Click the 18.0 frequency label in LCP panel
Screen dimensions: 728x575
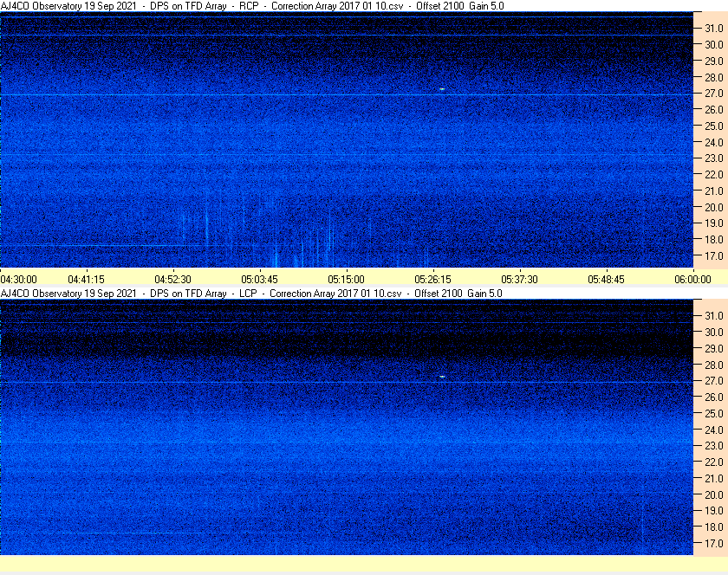714,527
